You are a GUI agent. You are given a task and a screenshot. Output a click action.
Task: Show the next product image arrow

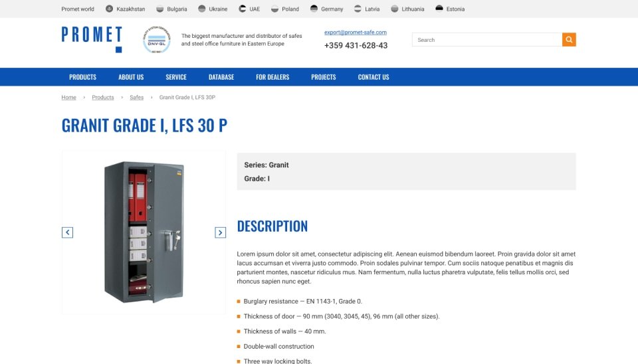[x=220, y=232]
